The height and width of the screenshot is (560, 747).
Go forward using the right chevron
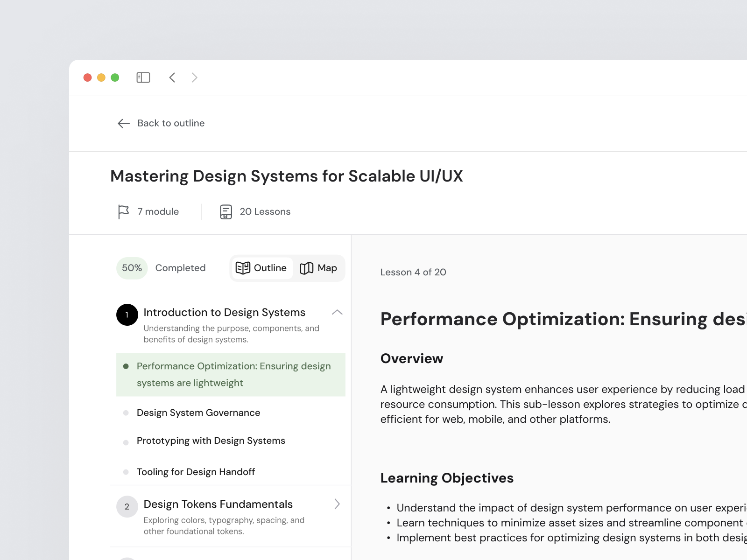coord(195,77)
